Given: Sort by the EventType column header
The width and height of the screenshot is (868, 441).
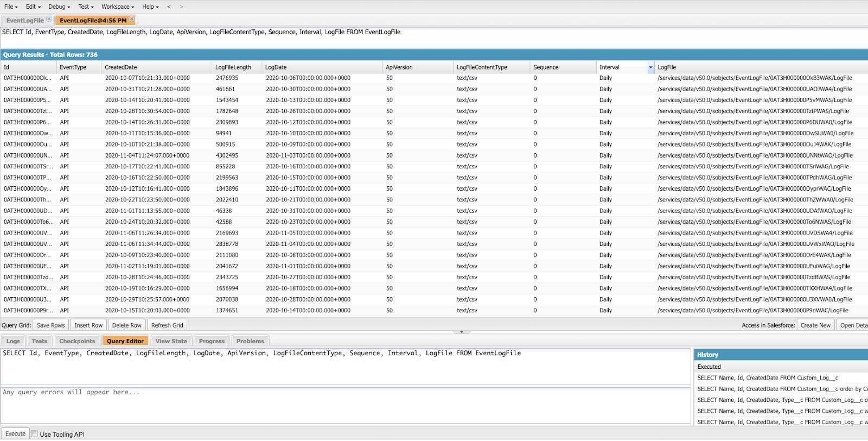Looking at the screenshot, I should (x=79, y=67).
